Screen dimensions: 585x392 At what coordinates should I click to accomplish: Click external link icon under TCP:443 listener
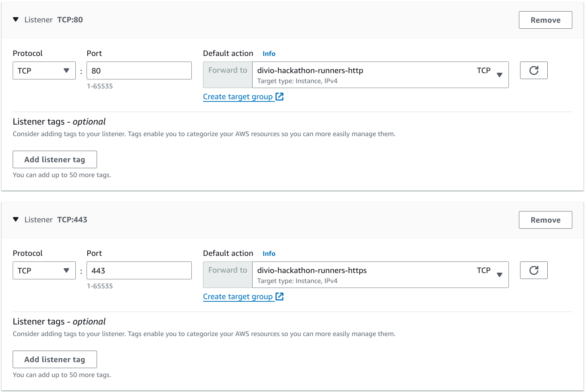(279, 297)
